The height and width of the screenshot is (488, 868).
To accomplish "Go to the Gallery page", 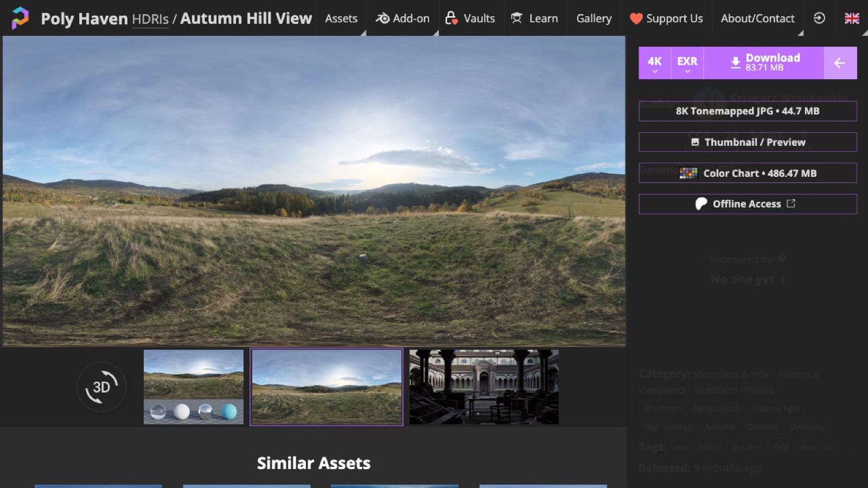I will point(594,18).
